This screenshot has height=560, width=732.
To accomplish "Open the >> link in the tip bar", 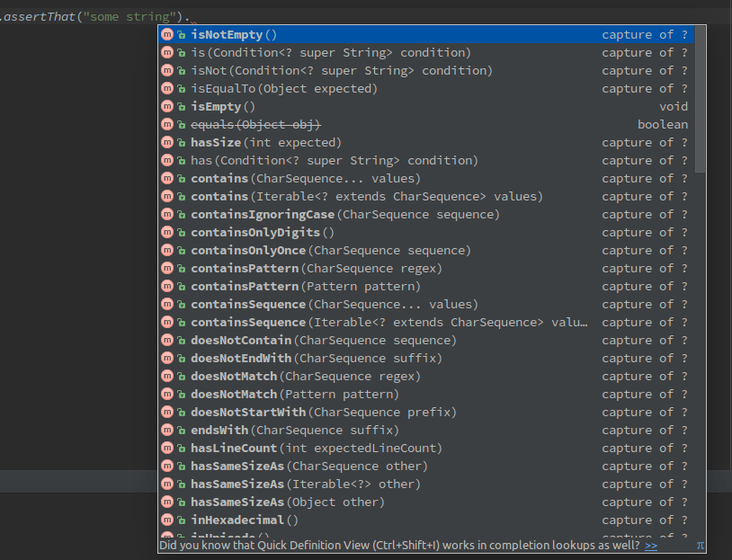I will [651, 545].
